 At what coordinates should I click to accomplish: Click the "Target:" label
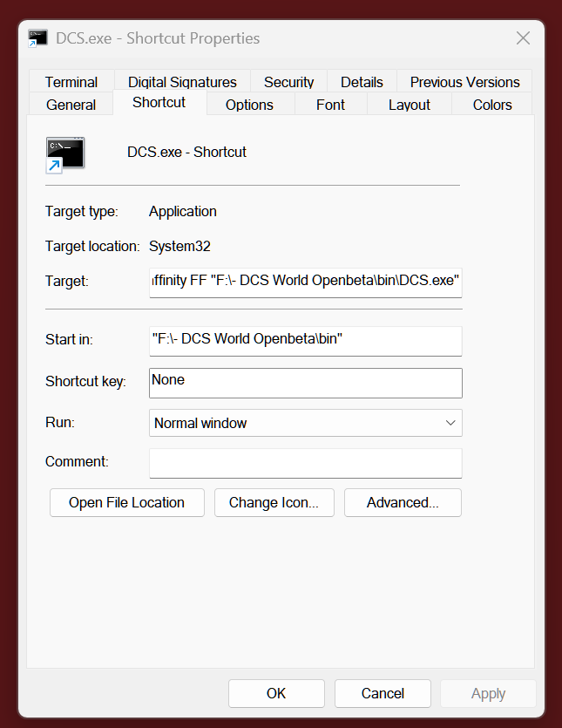pyautogui.click(x=66, y=281)
